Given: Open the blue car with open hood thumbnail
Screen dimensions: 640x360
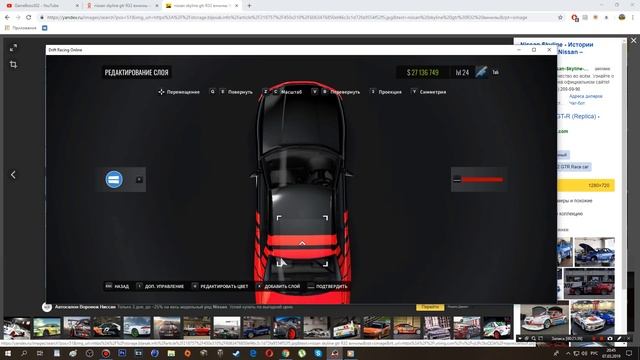Looking at the screenshot, I should pos(595,252).
